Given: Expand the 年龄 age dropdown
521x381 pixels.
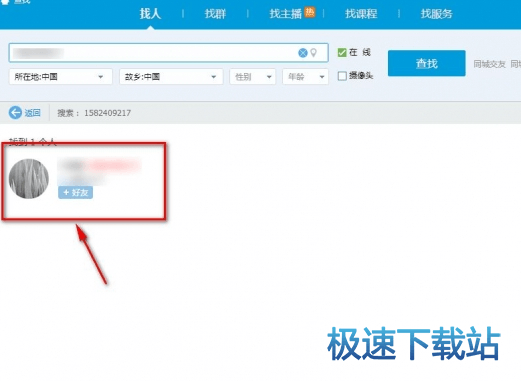Looking at the screenshot, I should [x=305, y=77].
